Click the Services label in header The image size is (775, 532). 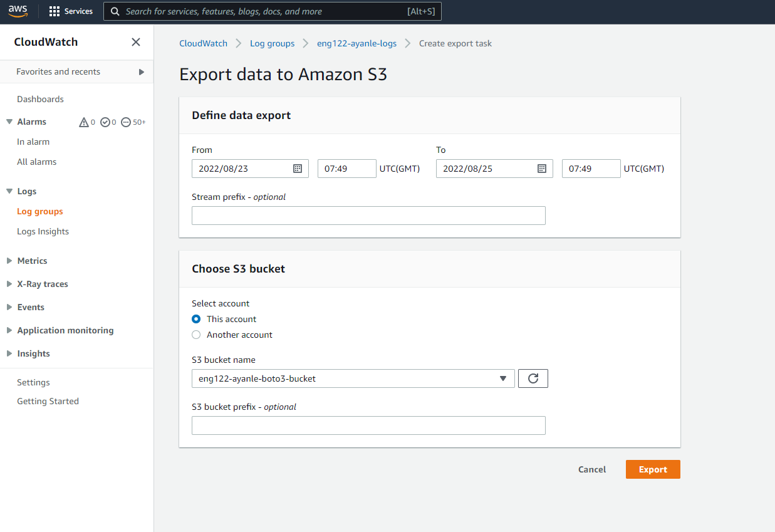(78, 11)
